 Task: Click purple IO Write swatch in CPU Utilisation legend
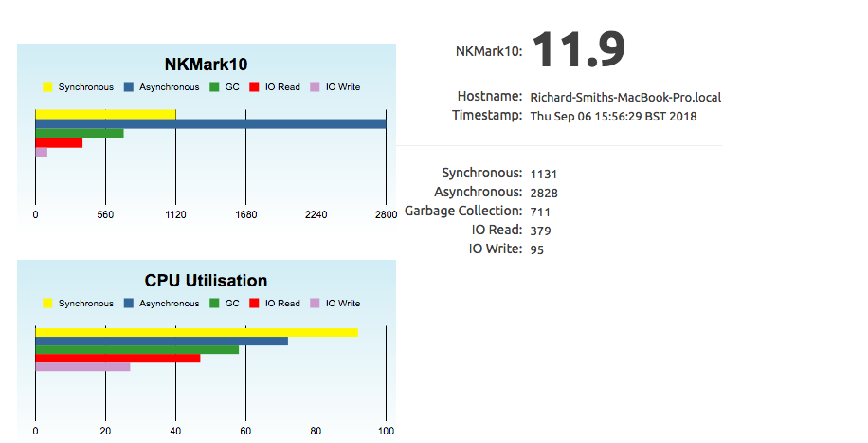click(x=315, y=304)
